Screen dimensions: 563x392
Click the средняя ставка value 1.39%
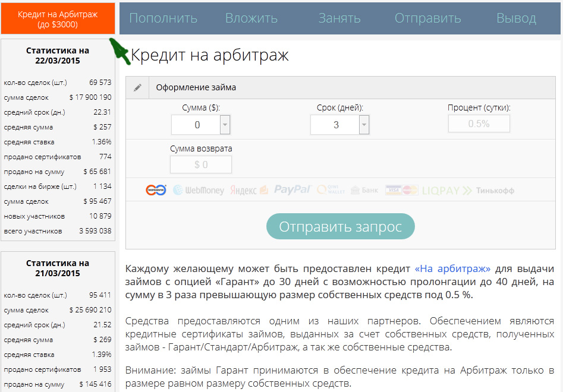tap(102, 355)
